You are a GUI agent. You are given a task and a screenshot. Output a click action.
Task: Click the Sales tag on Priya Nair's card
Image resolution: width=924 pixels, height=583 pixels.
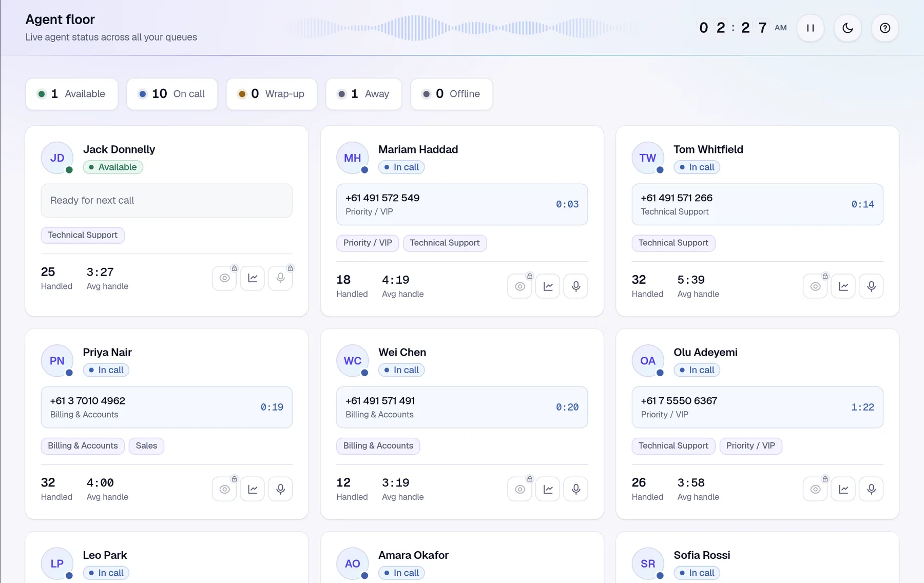click(x=146, y=445)
